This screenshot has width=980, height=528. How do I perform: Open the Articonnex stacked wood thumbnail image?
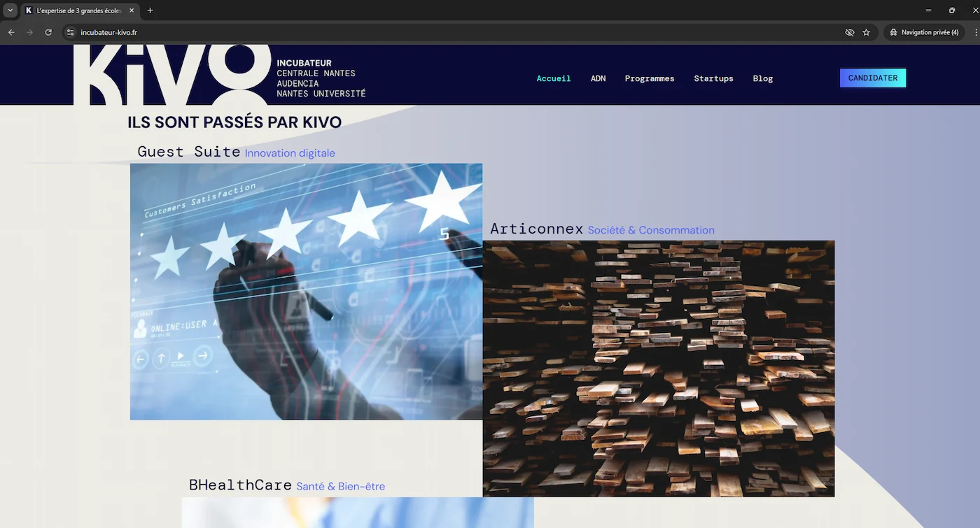pyautogui.click(x=659, y=369)
